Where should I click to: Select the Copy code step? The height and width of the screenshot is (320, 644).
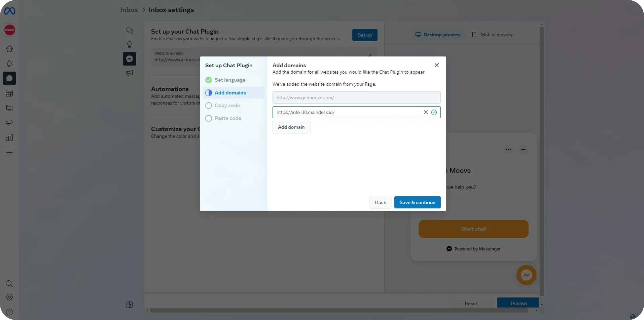tap(227, 105)
